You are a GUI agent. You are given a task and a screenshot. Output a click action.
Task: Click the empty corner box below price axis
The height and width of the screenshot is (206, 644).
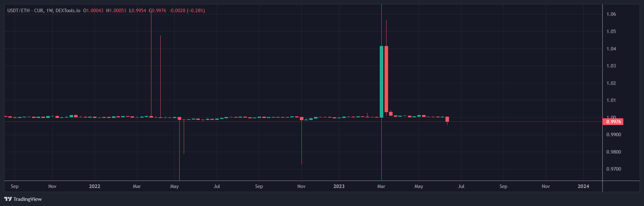click(x=621, y=186)
